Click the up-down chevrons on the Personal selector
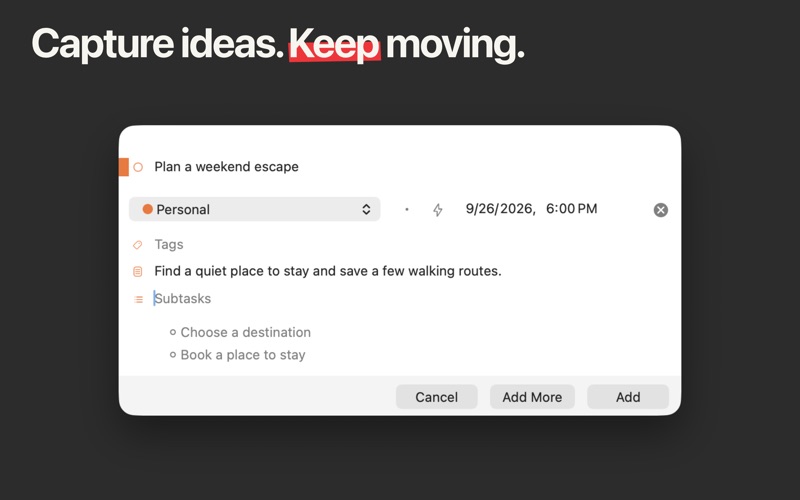Screen dimensions: 800x500 (366, 209)
